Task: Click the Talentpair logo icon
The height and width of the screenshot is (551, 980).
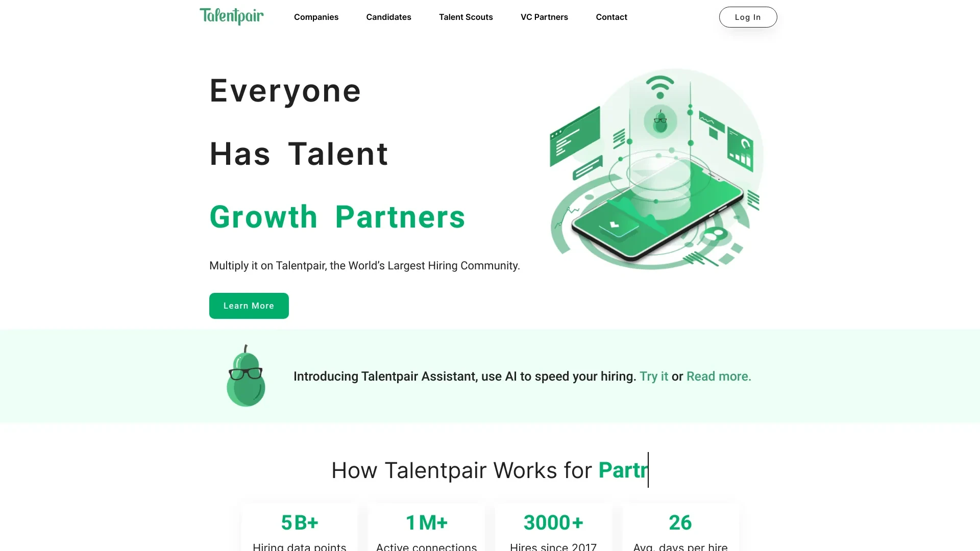Action: click(231, 16)
